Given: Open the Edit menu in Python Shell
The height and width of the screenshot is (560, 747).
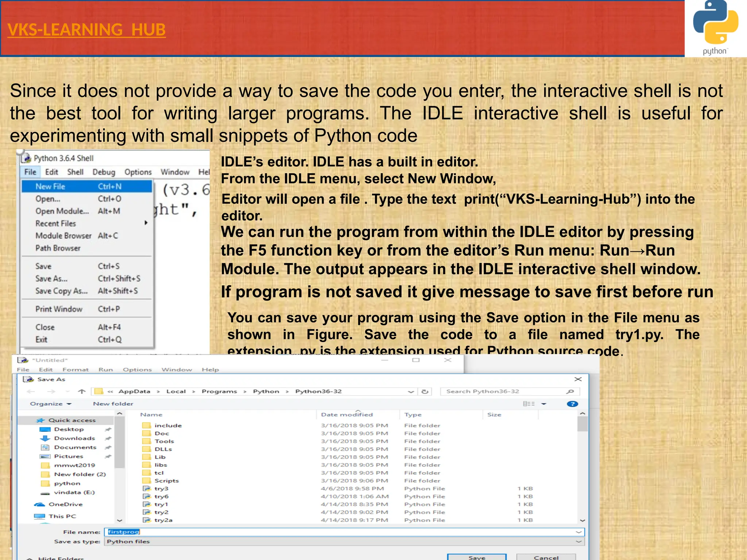Looking at the screenshot, I should tap(51, 172).
